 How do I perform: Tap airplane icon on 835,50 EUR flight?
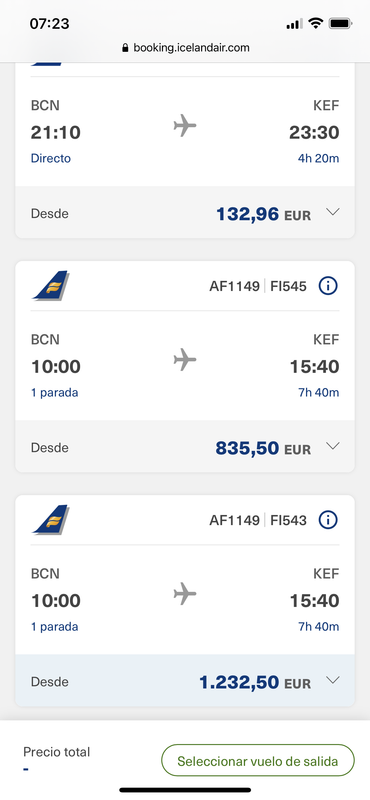pyautogui.click(x=185, y=360)
